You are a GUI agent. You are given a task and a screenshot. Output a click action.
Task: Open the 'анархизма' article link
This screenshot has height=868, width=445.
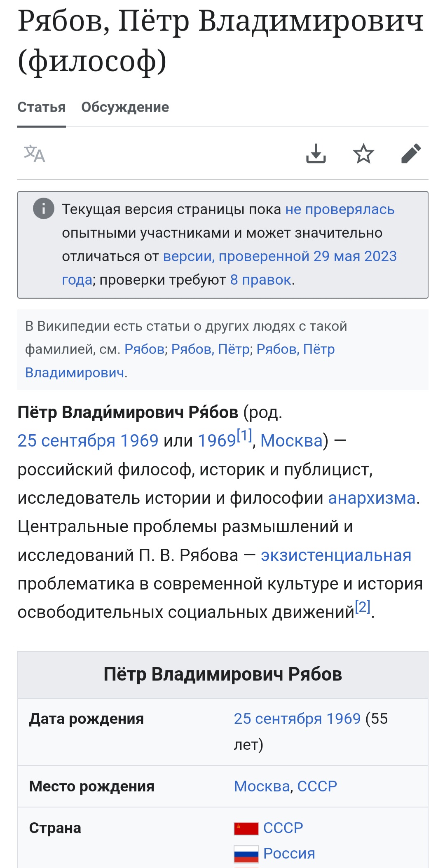coord(372,498)
